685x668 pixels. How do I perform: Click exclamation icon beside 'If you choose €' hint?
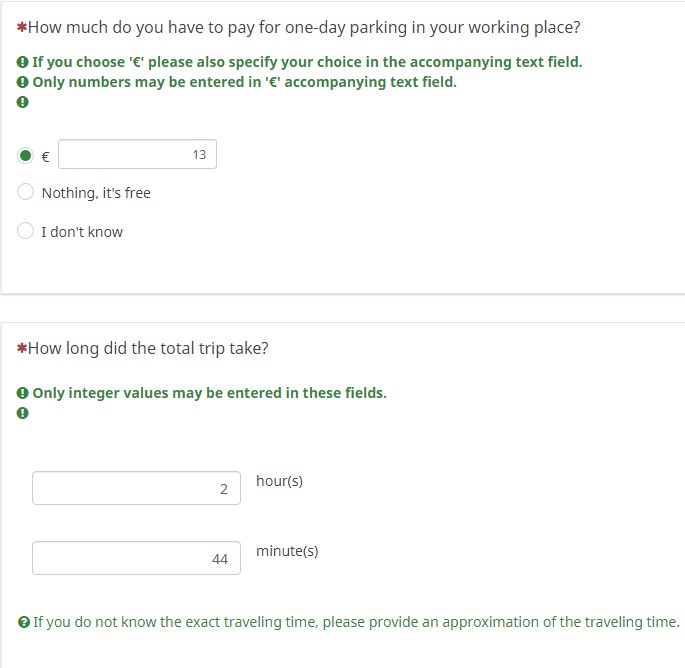pyautogui.click(x=22, y=62)
